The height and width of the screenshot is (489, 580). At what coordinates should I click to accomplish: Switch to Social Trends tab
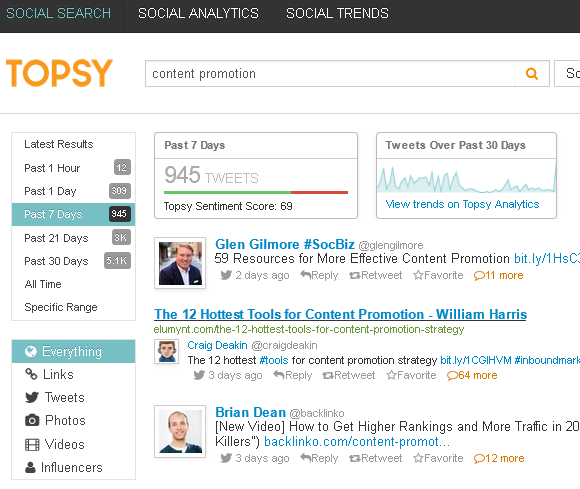pos(337,13)
